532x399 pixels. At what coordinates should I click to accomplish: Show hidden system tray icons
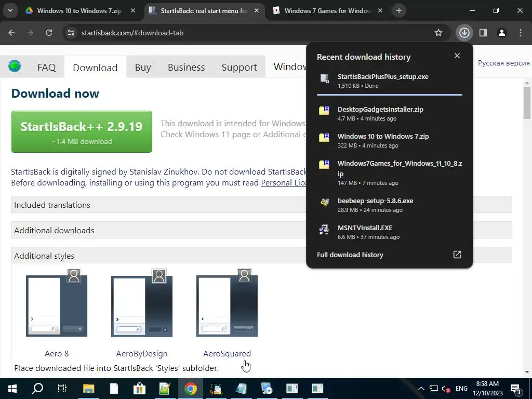click(421, 389)
